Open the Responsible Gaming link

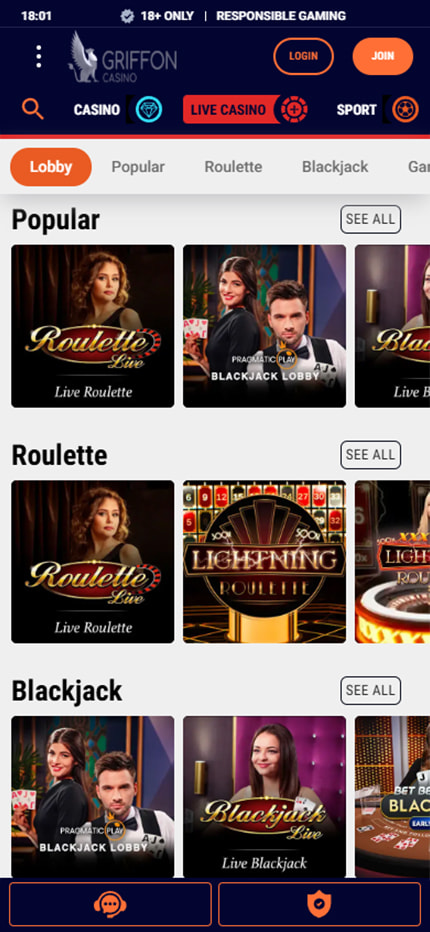281,16
